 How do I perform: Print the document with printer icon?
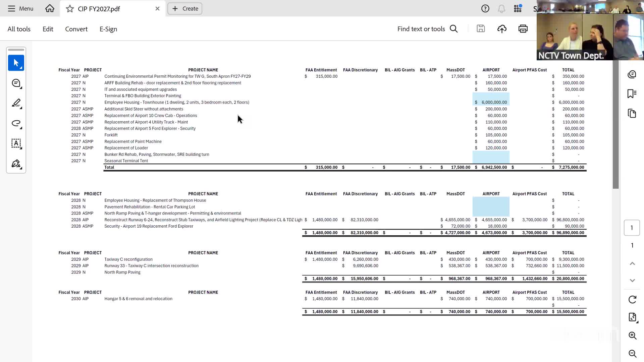coord(523,29)
